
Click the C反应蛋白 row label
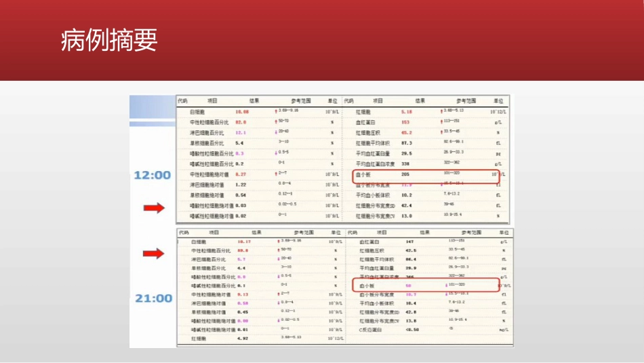[x=370, y=330]
